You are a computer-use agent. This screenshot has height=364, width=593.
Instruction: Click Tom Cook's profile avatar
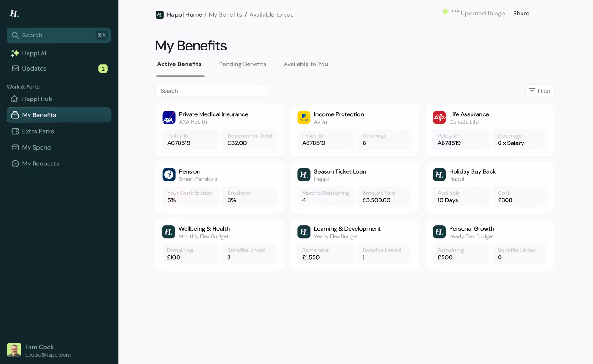point(14,350)
